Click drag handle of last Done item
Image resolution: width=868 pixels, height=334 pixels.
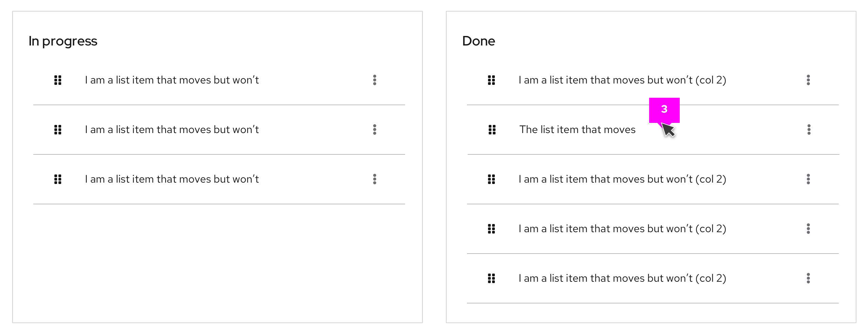pyautogui.click(x=491, y=278)
